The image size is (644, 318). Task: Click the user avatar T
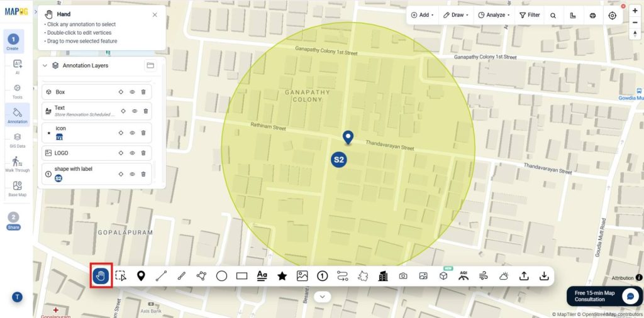pyautogui.click(x=17, y=297)
